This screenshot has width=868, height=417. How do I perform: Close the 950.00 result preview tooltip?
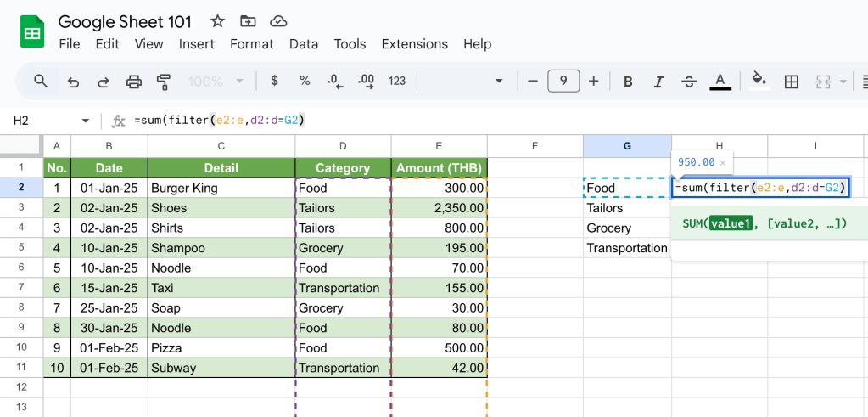pyautogui.click(x=722, y=163)
